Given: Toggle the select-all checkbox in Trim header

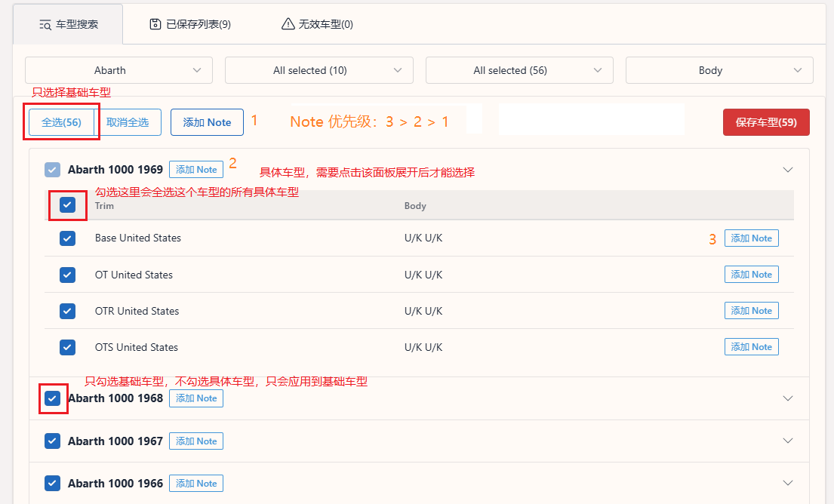Looking at the screenshot, I should pos(67,204).
